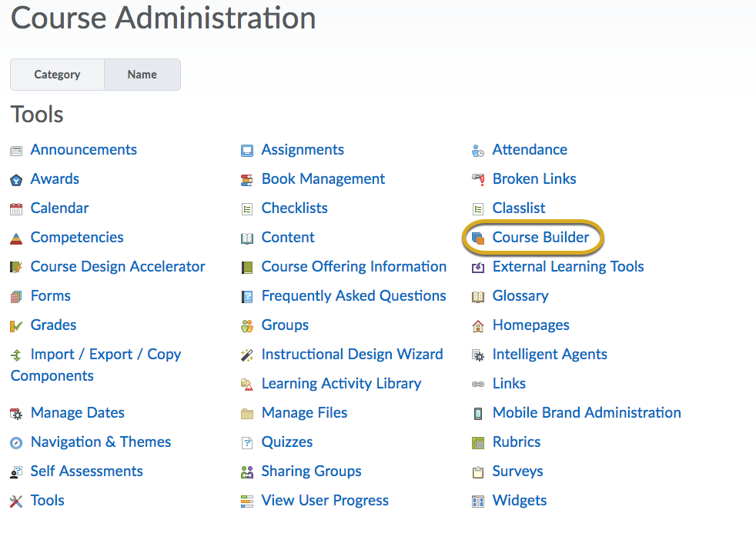Click the Awards badge icon
756x560 pixels.
click(16, 180)
